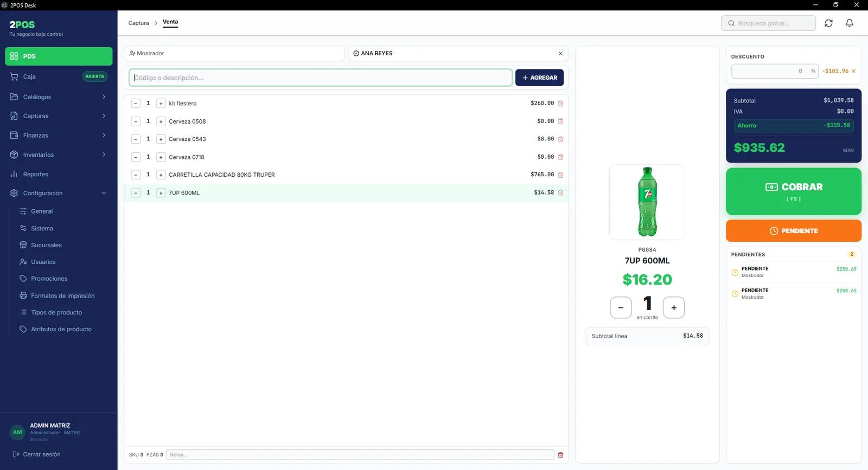This screenshot has width=868, height=470.
Task: Click Captura in the breadcrumb
Action: point(138,23)
